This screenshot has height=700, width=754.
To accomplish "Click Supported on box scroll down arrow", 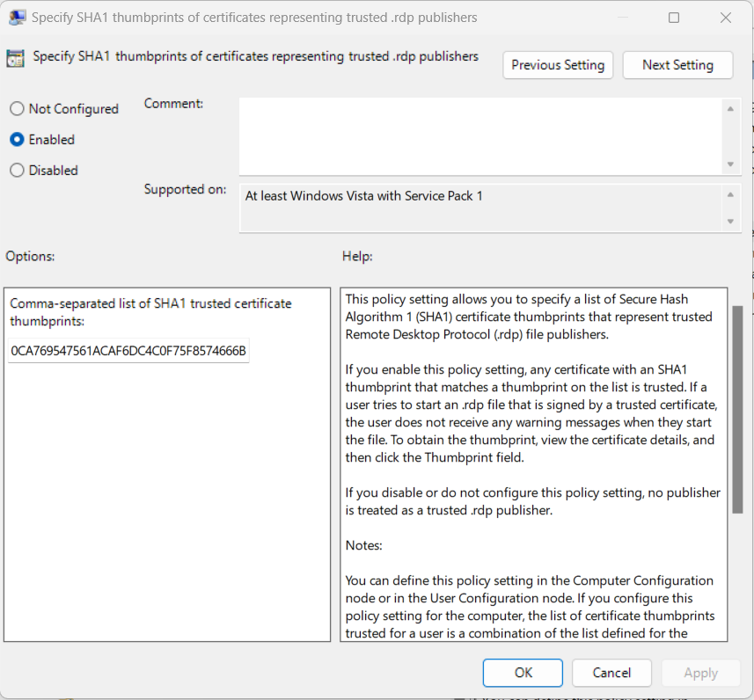I will [x=730, y=222].
